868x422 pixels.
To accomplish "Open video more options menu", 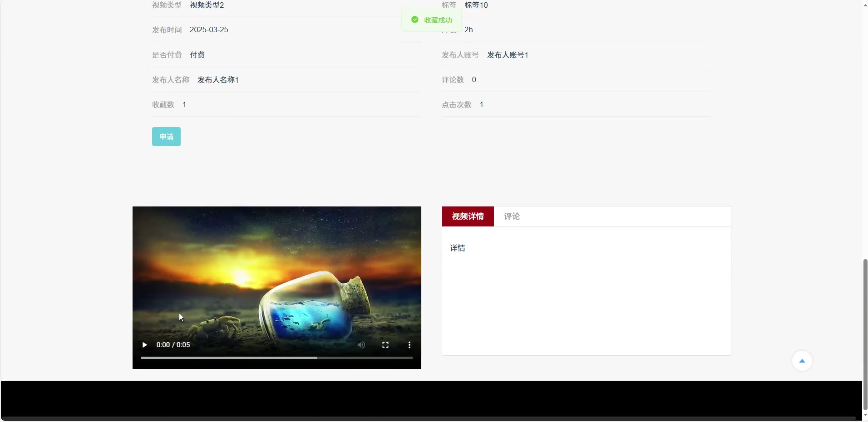I will pos(409,345).
